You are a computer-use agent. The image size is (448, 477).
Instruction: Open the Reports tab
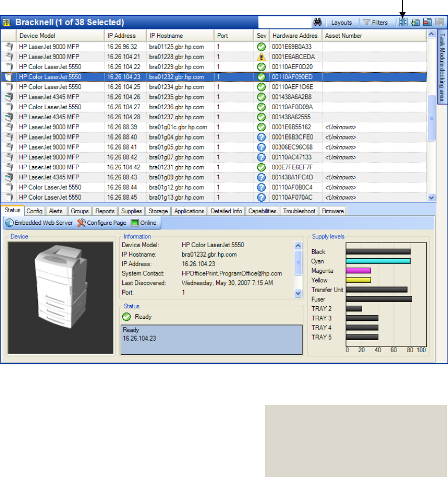[x=105, y=211]
